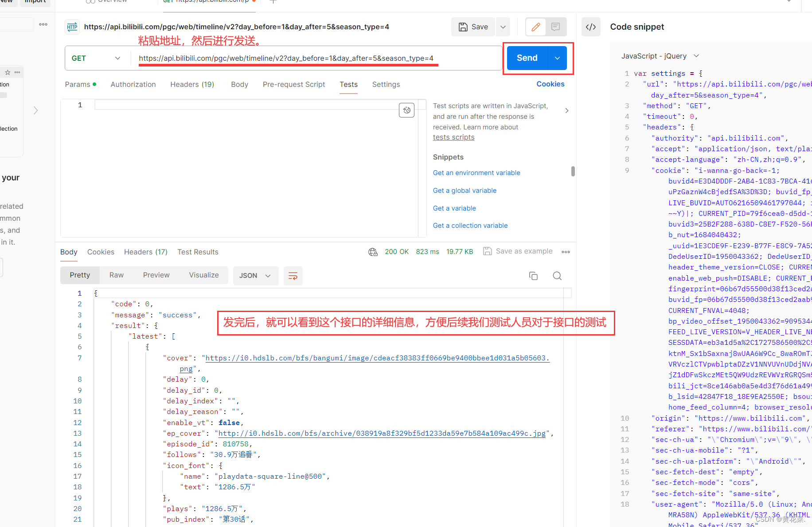
Task: Open the response more options ellipsis
Action: pos(566,252)
